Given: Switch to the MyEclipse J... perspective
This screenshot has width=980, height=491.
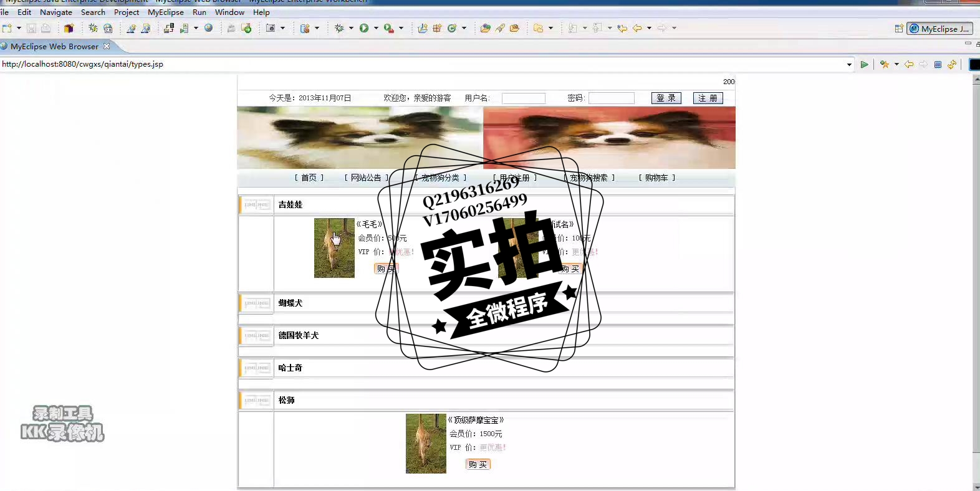Looking at the screenshot, I should point(939,29).
